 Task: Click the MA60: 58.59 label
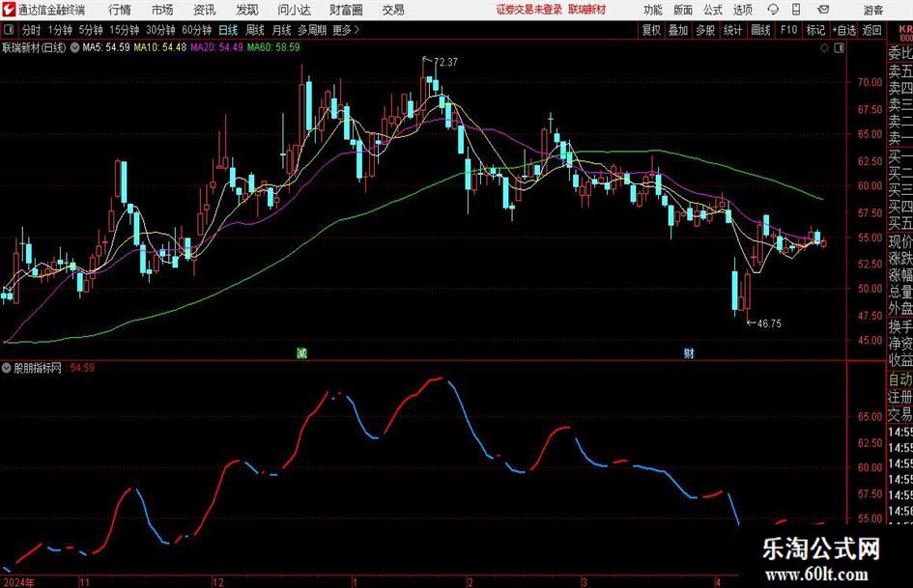273,47
